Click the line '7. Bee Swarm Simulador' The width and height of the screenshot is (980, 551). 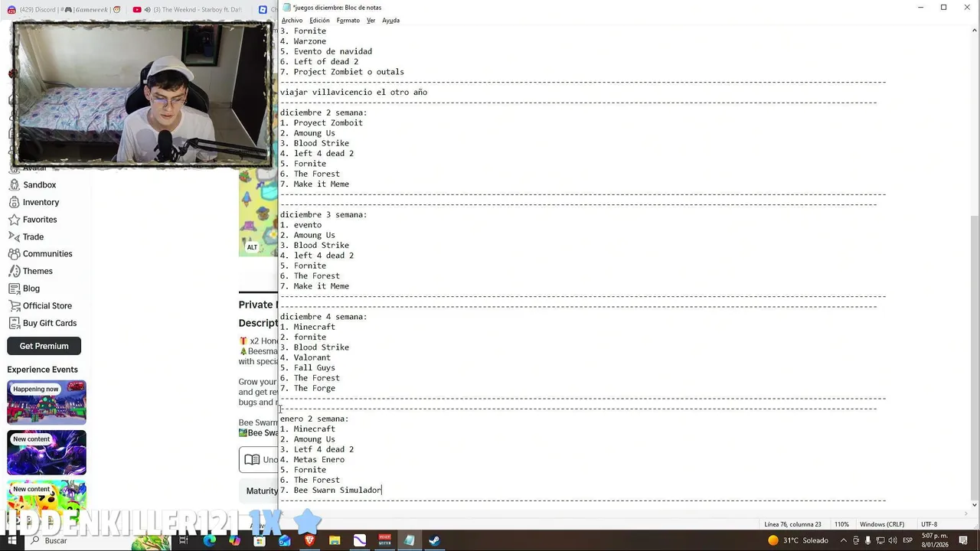[331, 490]
